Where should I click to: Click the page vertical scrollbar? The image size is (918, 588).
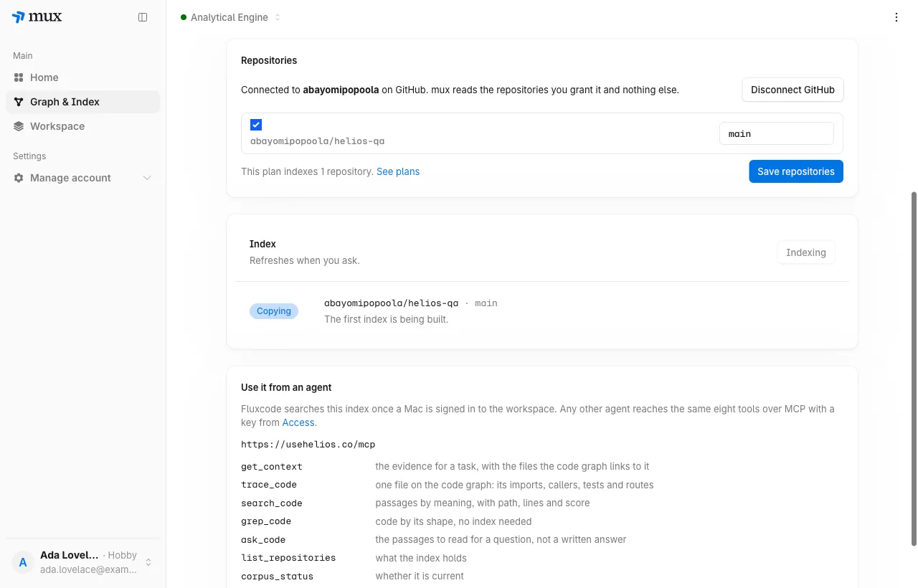pyautogui.click(x=914, y=368)
